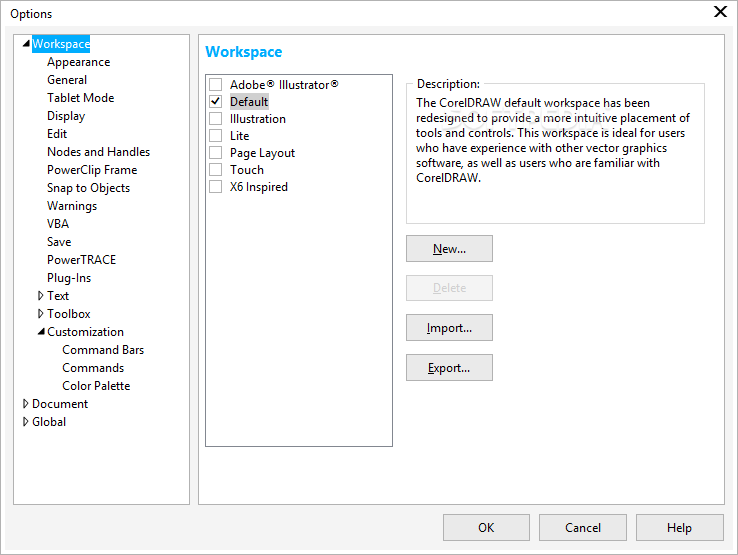Select the Customization tree item label
Screen dimensions: 738x555
point(85,332)
